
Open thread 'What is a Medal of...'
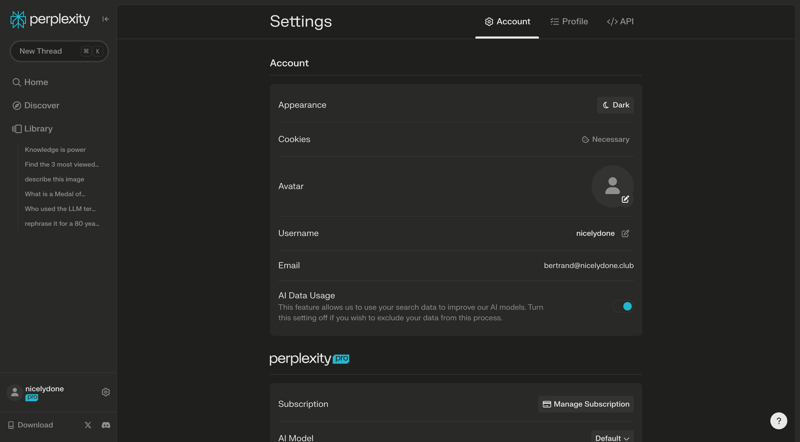tap(55, 194)
